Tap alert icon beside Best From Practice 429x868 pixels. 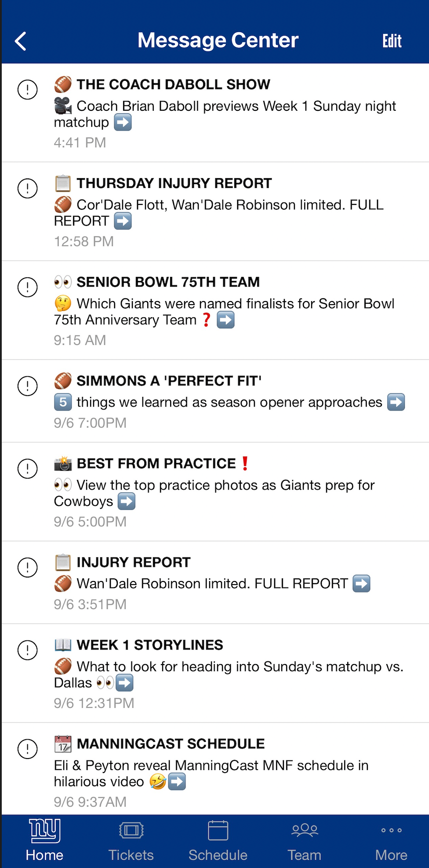pyautogui.click(x=27, y=469)
